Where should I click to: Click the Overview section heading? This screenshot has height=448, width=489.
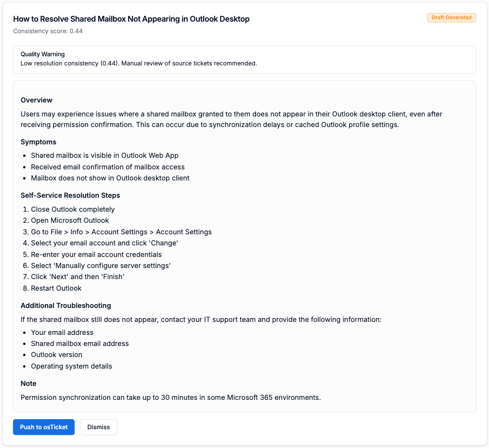tap(37, 100)
